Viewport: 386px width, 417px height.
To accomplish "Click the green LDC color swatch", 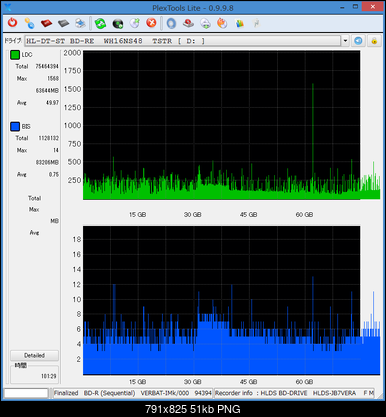I will 15,55.
